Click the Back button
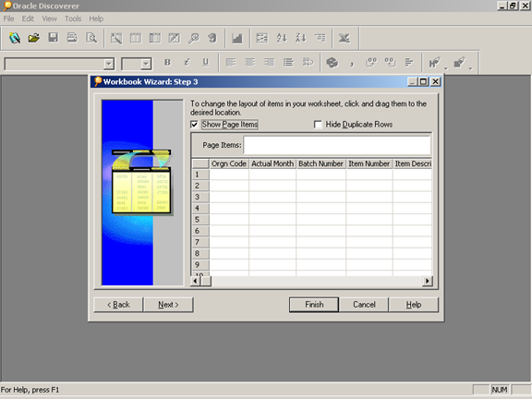This screenshot has width=532, height=399. click(118, 305)
